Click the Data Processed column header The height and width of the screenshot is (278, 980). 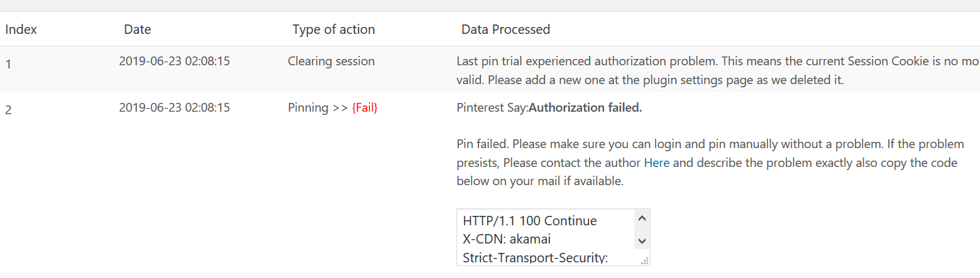point(505,29)
